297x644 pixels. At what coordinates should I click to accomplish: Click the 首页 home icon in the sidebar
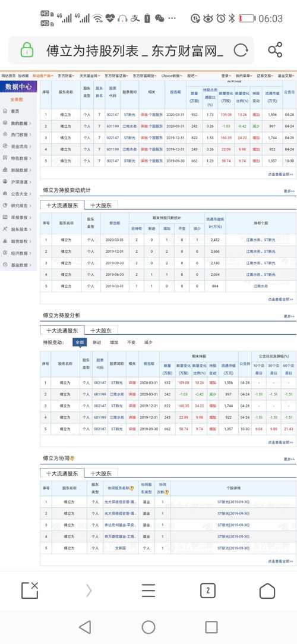[x=11, y=111]
